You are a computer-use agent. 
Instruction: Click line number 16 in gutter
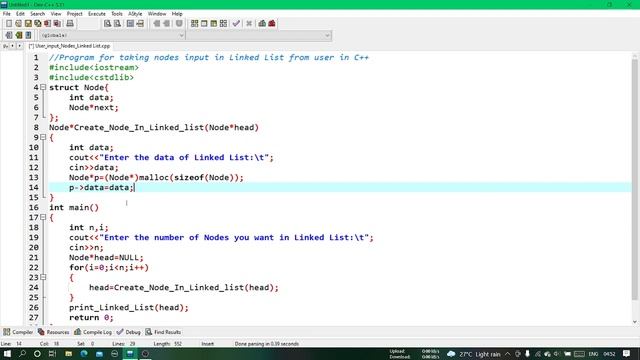click(33, 207)
